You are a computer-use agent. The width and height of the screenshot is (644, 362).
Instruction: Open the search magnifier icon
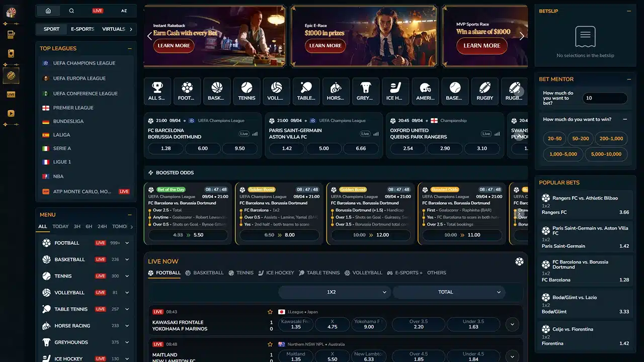point(71,11)
